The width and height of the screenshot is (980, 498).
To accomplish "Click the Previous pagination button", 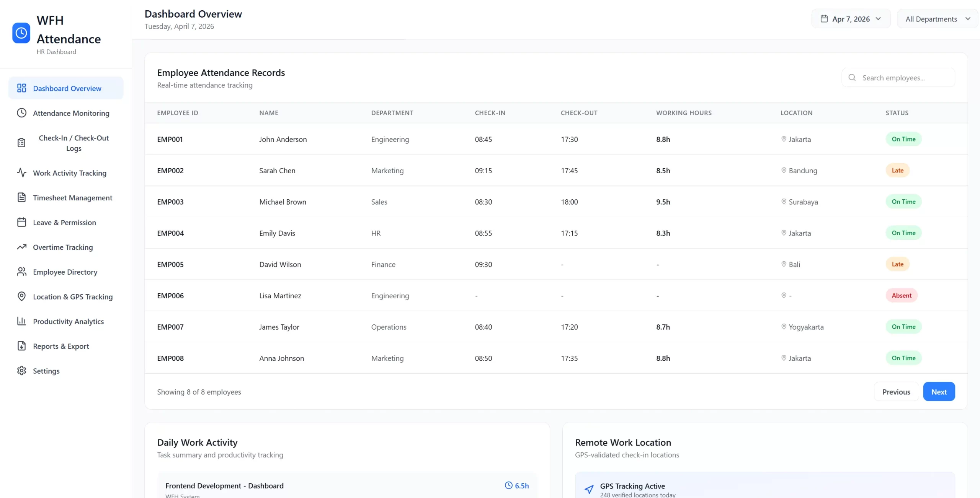I will 896,392.
